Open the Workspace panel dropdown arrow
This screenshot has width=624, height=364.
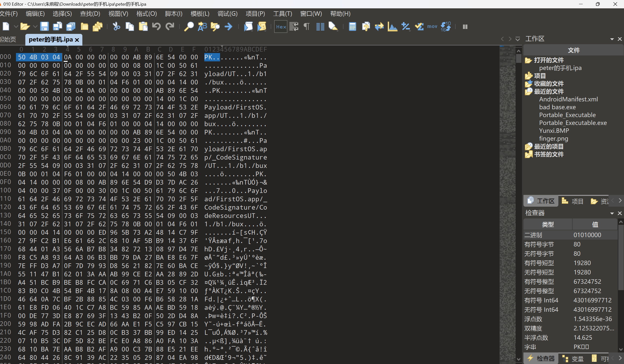coord(612,39)
